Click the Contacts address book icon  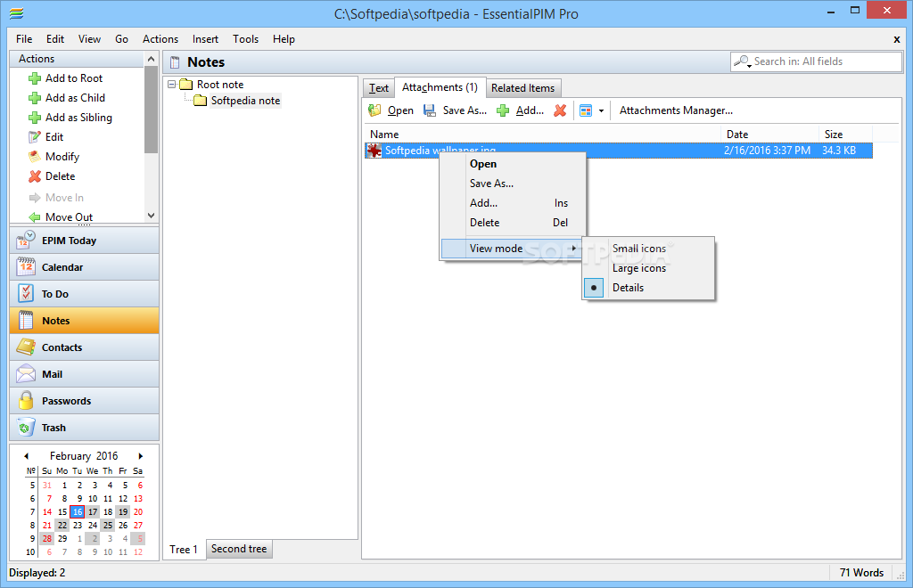click(26, 347)
